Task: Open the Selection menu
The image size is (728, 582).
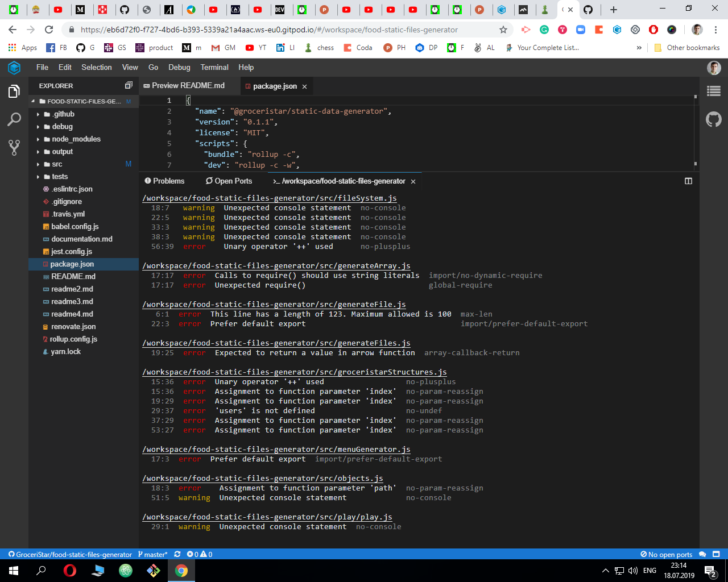Action: coord(97,67)
